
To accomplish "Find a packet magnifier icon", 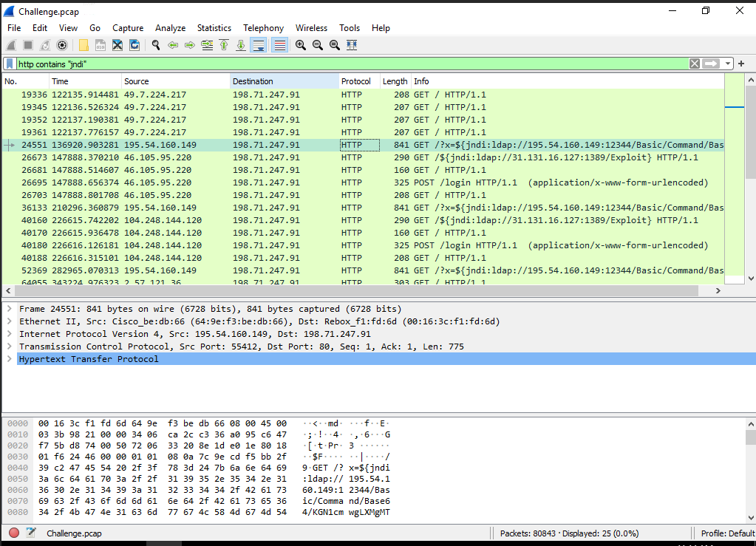I will [x=156, y=45].
